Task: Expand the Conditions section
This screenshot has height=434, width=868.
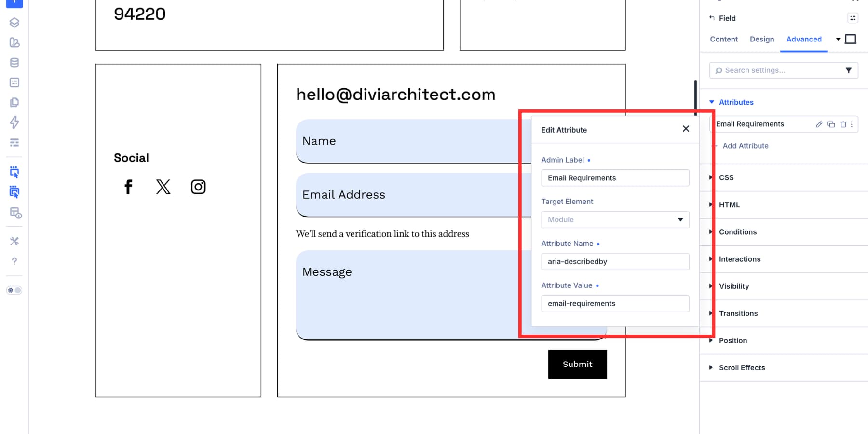Action: (x=784, y=232)
